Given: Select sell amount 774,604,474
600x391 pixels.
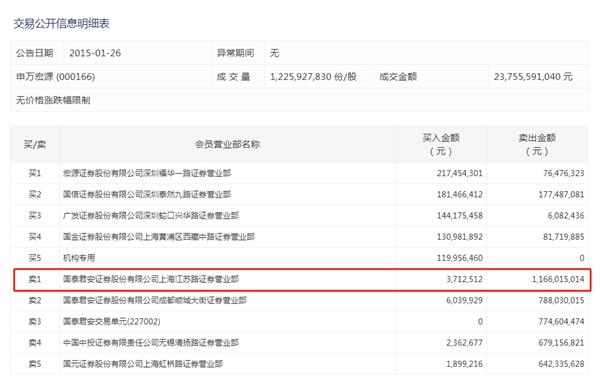Looking at the screenshot, I should pos(561,321).
